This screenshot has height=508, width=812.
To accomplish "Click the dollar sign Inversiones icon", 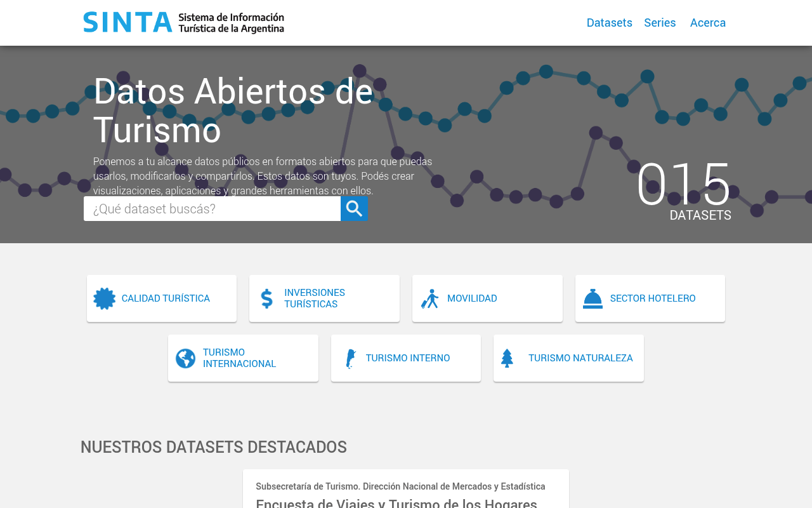I will pyautogui.click(x=267, y=298).
